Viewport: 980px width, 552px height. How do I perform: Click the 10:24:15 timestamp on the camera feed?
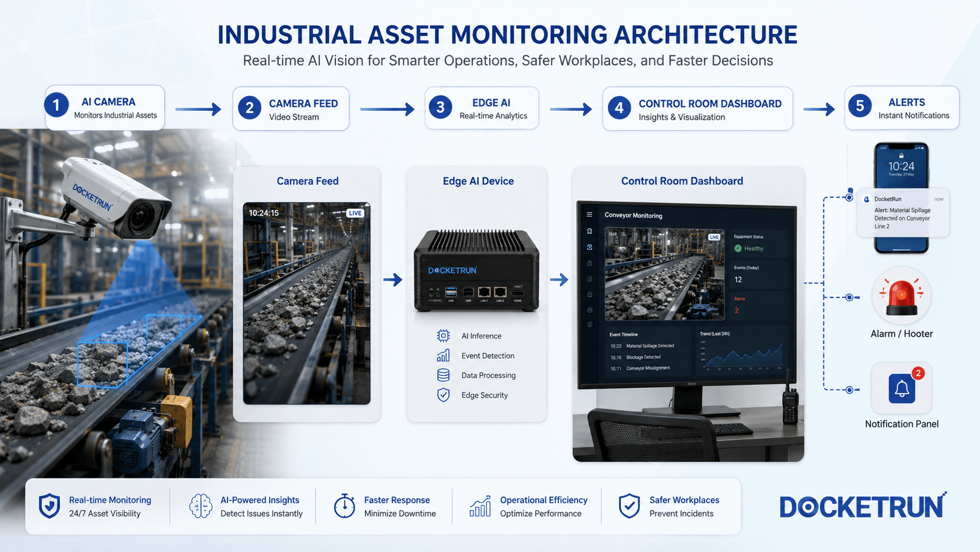pos(264,213)
